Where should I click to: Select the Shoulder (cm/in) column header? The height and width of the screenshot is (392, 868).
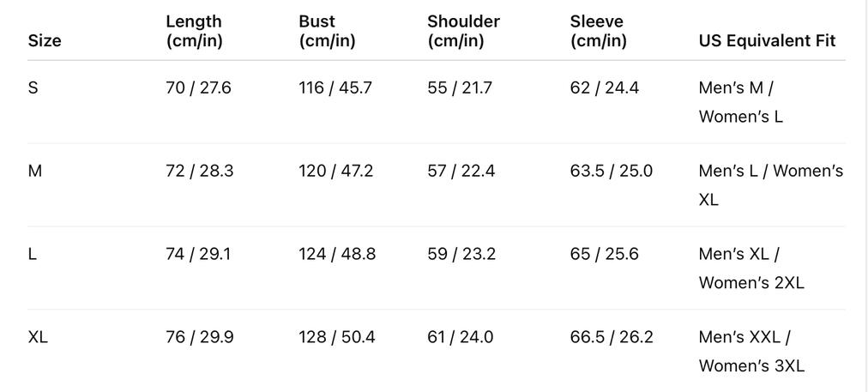click(x=463, y=31)
